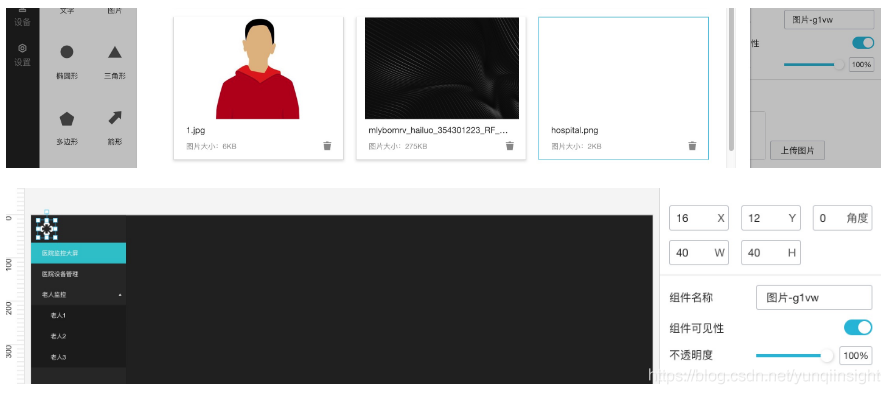Select the 老人1 submenu entry

pyautogui.click(x=78, y=315)
